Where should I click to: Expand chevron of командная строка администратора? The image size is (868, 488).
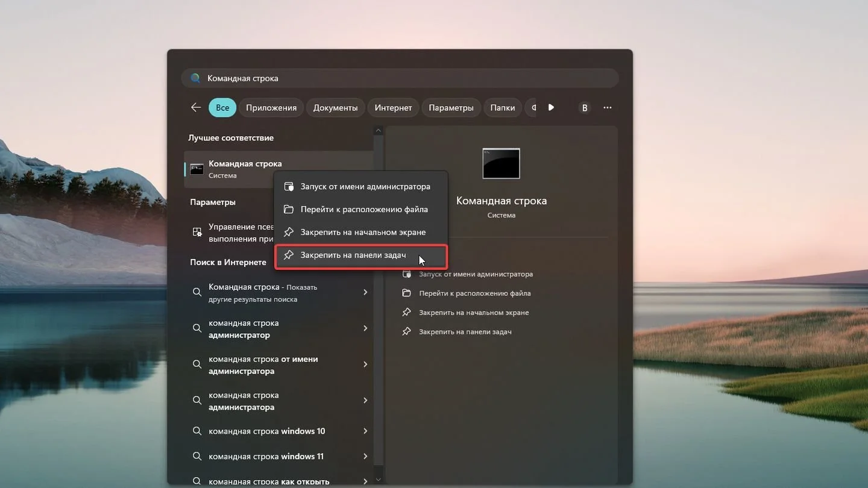pyautogui.click(x=365, y=401)
